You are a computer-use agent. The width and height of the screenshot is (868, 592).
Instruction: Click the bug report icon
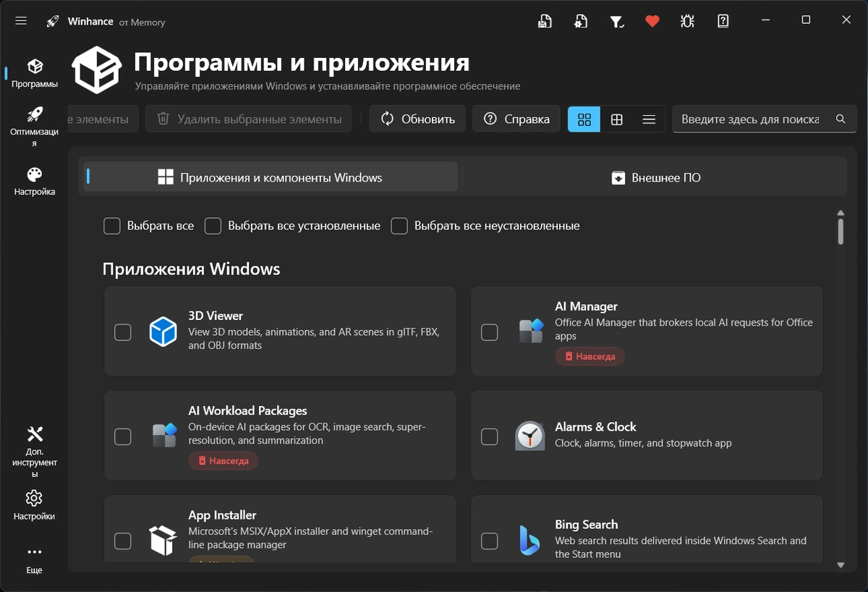(687, 21)
